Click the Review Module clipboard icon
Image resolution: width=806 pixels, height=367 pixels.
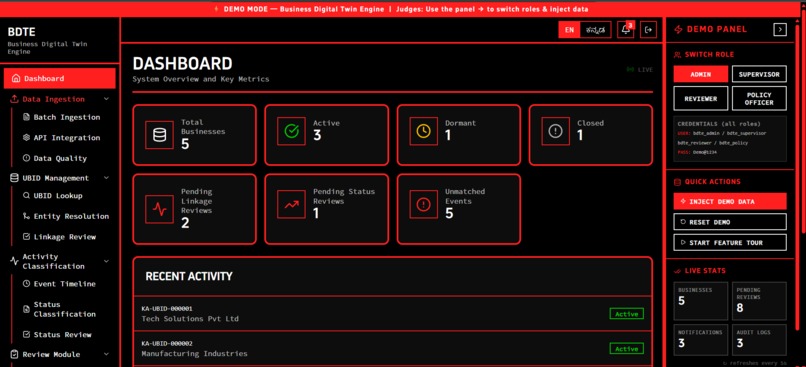click(x=14, y=354)
